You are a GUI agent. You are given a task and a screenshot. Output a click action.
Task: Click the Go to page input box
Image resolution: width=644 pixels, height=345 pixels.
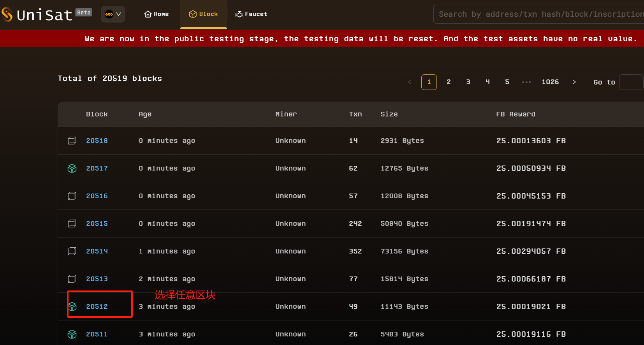click(631, 82)
